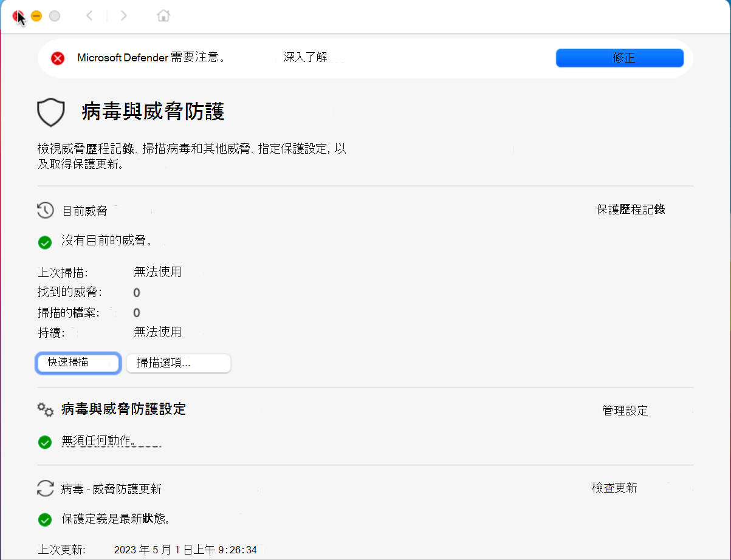This screenshot has height=560, width=731.
Task: Click the refresh arrows icon beside 威脅防護更新
Action: [46, 488]
